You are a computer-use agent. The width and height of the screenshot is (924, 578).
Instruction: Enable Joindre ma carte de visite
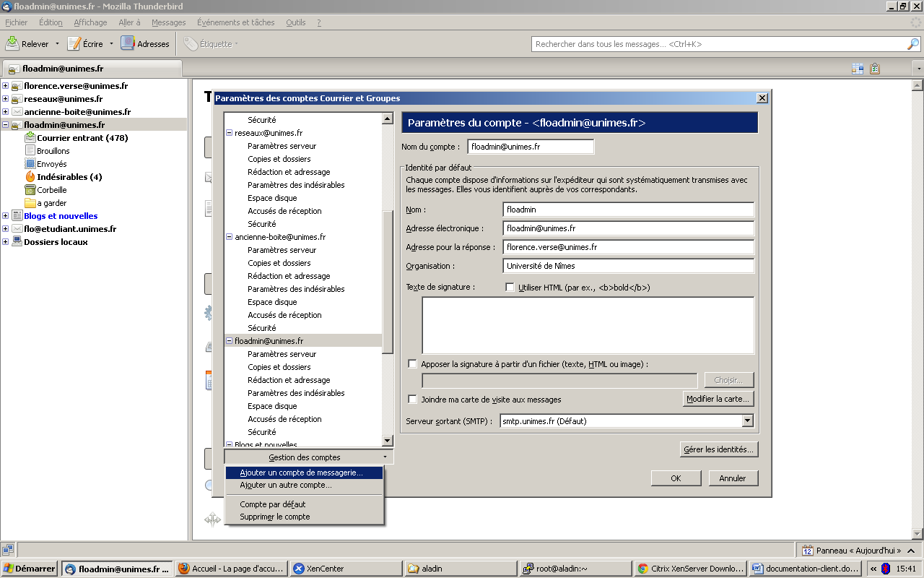412,399
